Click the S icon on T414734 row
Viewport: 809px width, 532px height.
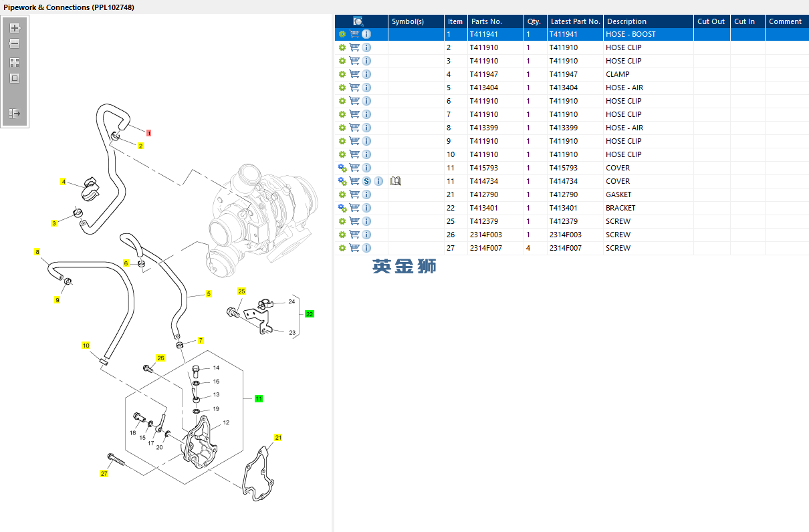pyautogui.click(x=366, y=181)
